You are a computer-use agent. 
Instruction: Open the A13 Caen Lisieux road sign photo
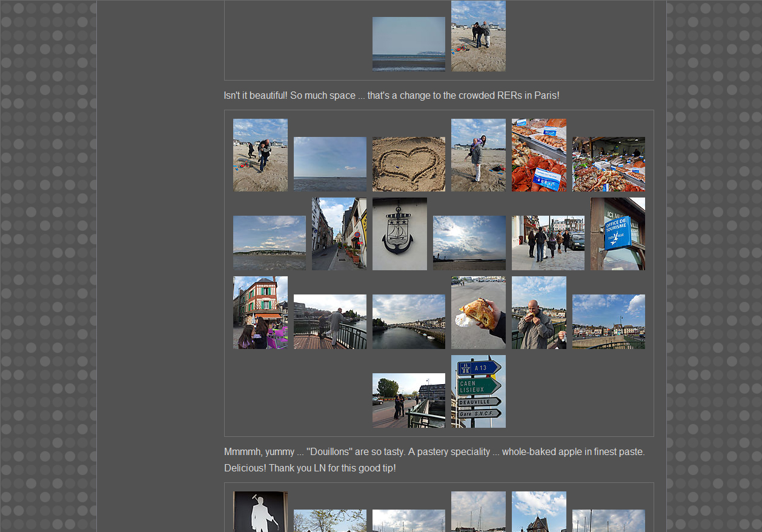(478, 391)
